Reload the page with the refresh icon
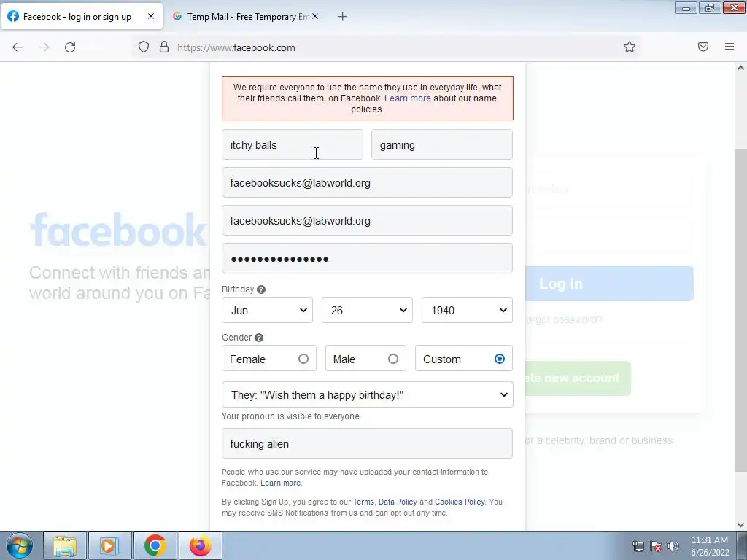The image size is (747, 560). [70, 47]
